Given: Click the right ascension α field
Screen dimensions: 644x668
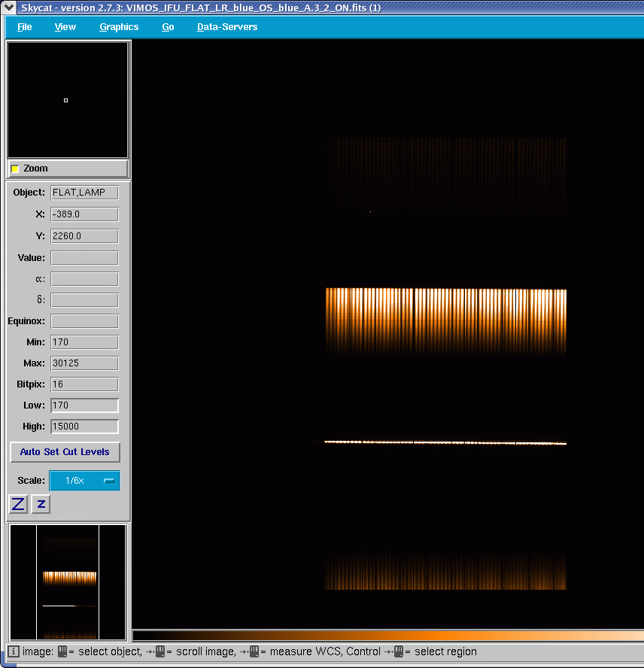Looking at the screenshot, I should point(84,279).
